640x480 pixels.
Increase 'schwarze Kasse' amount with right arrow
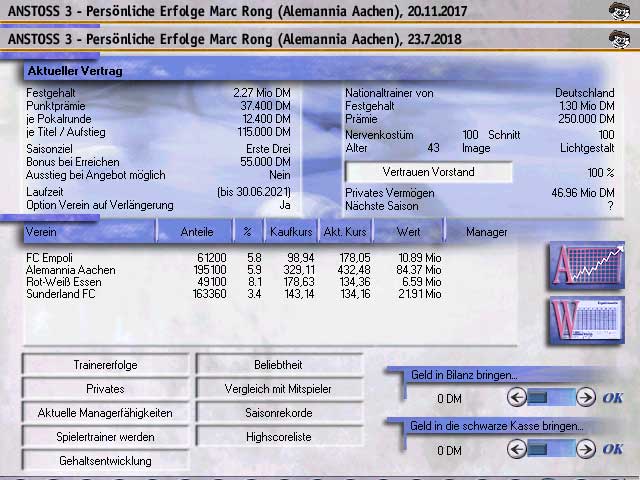[586, 449]
